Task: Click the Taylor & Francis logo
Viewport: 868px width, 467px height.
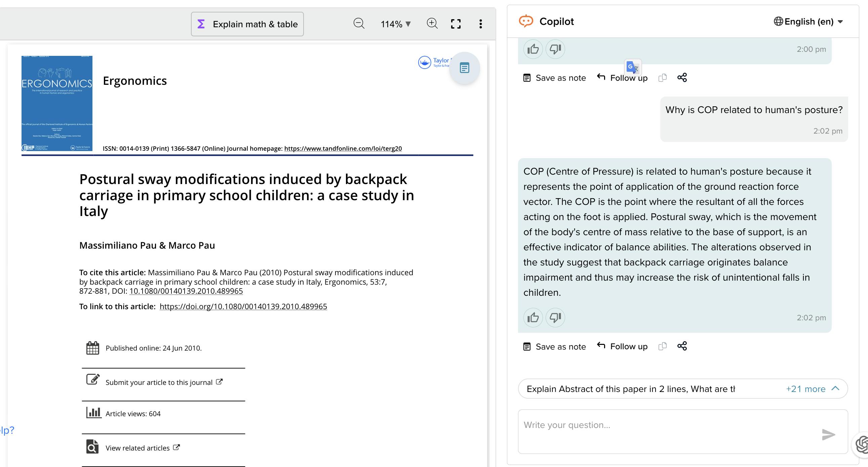Action: point(434,62)
